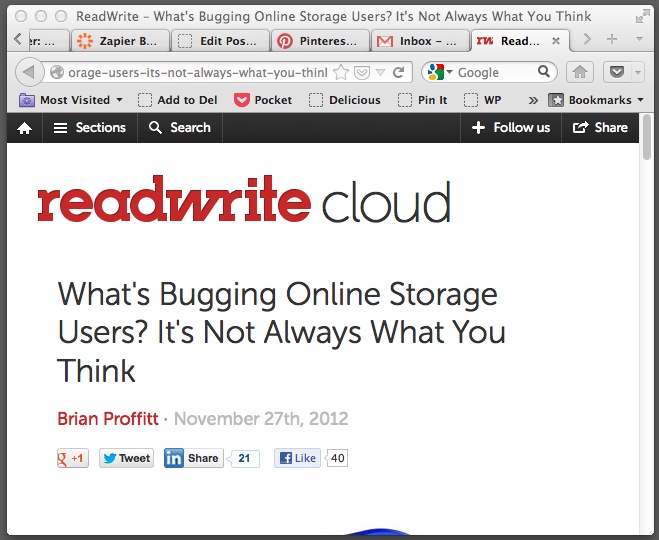Open the Sections menu

[x=90, y=128]
